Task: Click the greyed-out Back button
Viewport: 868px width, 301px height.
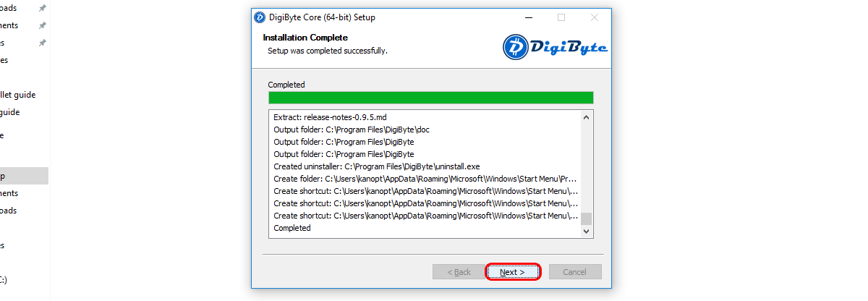Action: [459, 272]
